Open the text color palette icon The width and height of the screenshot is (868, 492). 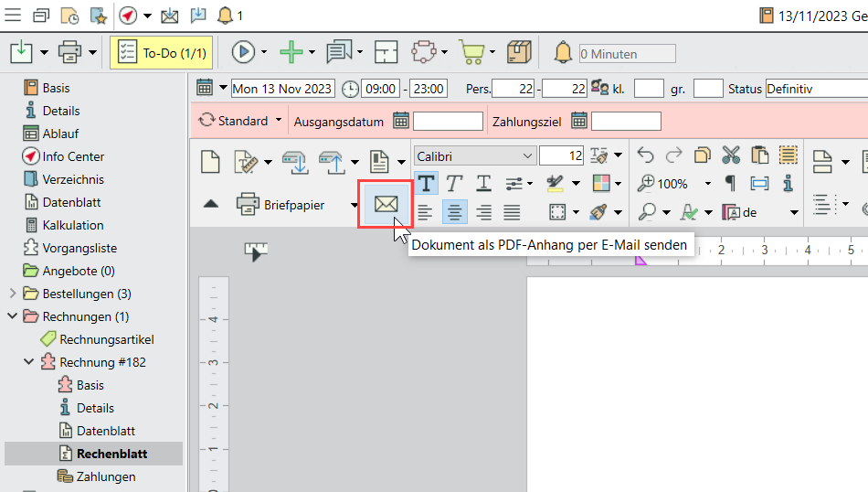(600, 184)
